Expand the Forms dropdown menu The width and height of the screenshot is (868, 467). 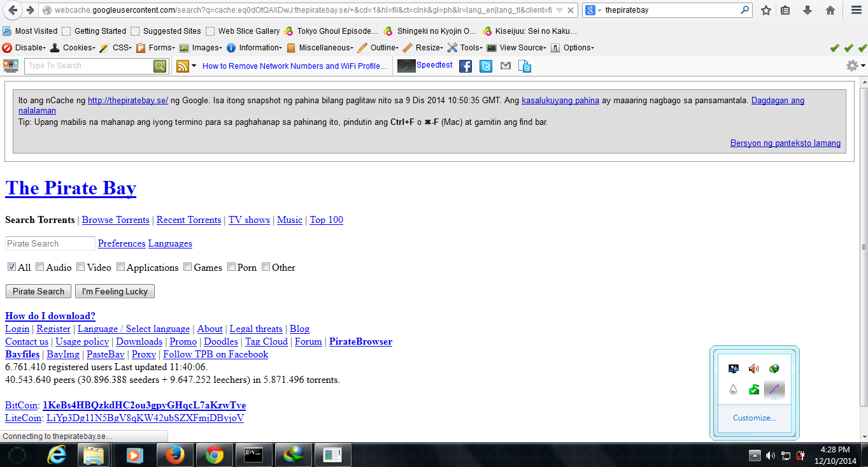pyautogui.click(x=155, y=48)
